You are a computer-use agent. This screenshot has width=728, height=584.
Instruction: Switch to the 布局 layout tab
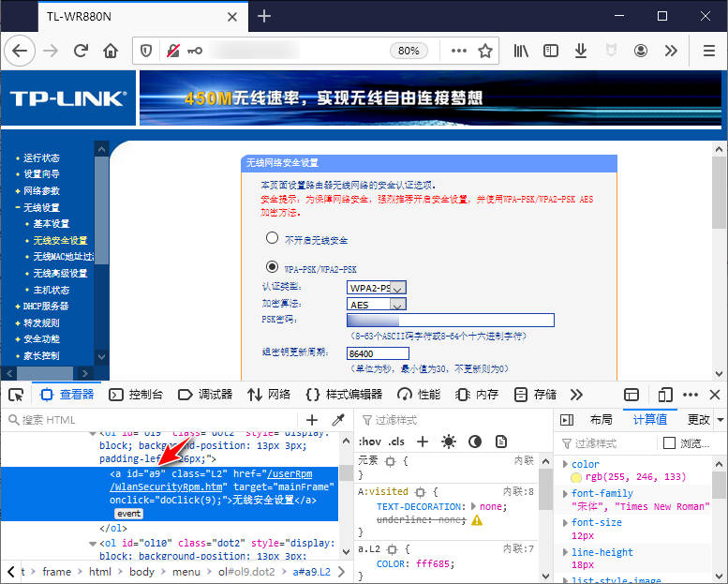tap(601, 420)
